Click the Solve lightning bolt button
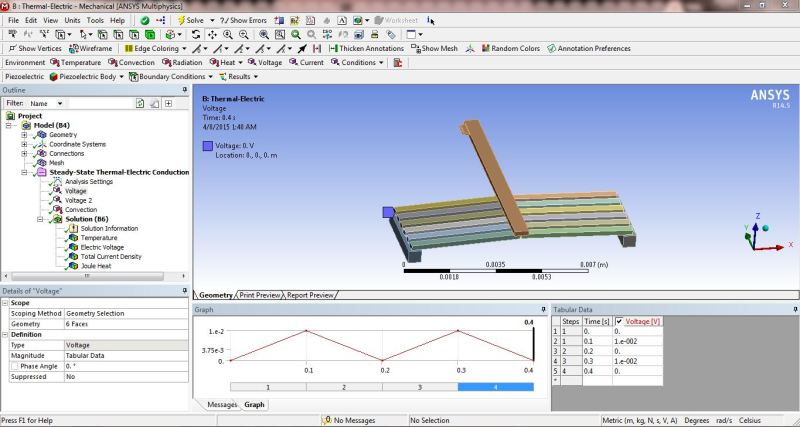The width and height of the screenshot is (800, 427). (x=190, y=20)
